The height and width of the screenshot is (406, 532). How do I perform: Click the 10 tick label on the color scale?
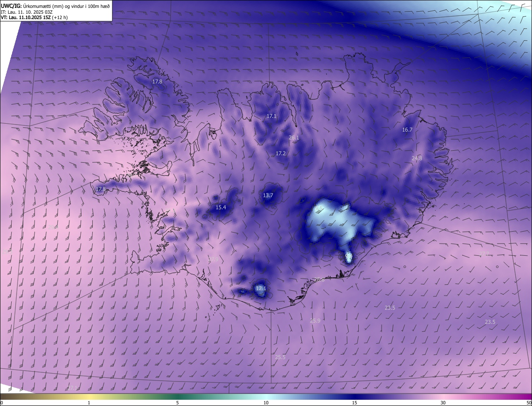[x=266, y=403]
